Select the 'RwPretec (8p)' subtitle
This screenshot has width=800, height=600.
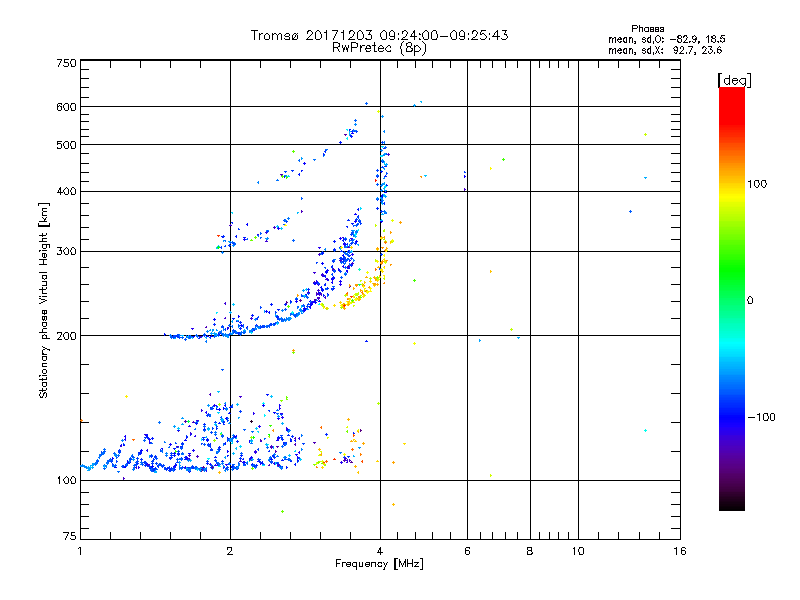[379, 48]
